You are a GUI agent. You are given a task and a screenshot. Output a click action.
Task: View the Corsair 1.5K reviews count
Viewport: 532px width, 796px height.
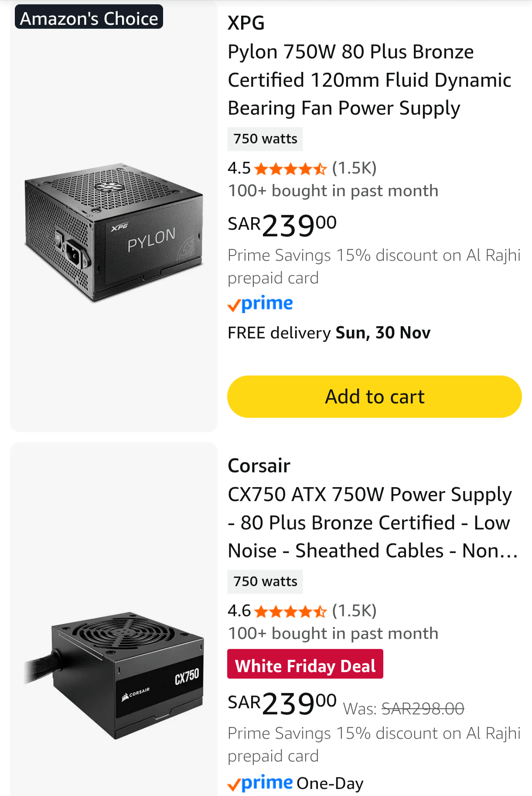click(x=354, y=611)
